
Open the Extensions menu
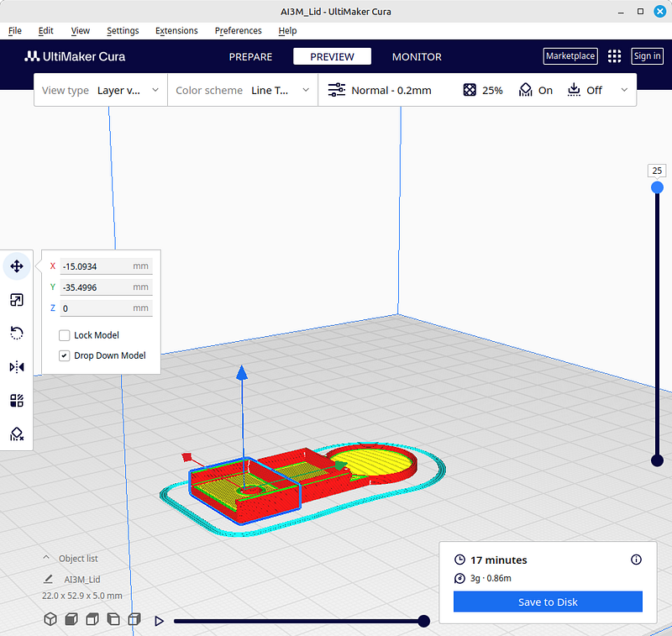(176, 31)
